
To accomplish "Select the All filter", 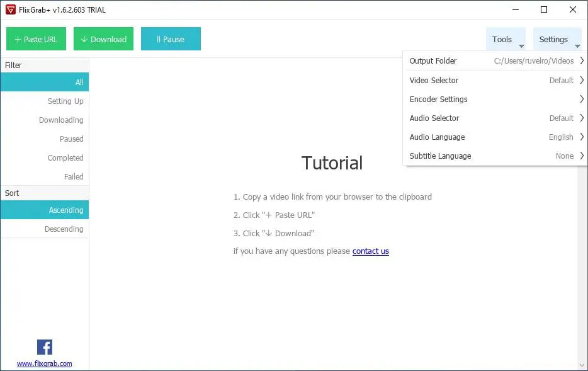I will (45, 82).
